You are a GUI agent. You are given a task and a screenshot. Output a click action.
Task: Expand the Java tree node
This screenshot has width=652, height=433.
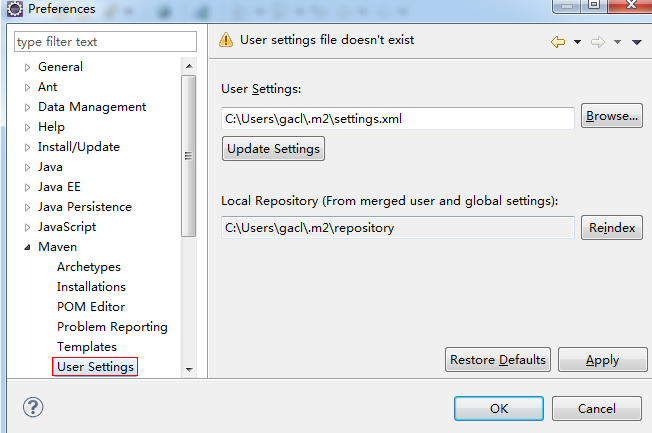27,167
